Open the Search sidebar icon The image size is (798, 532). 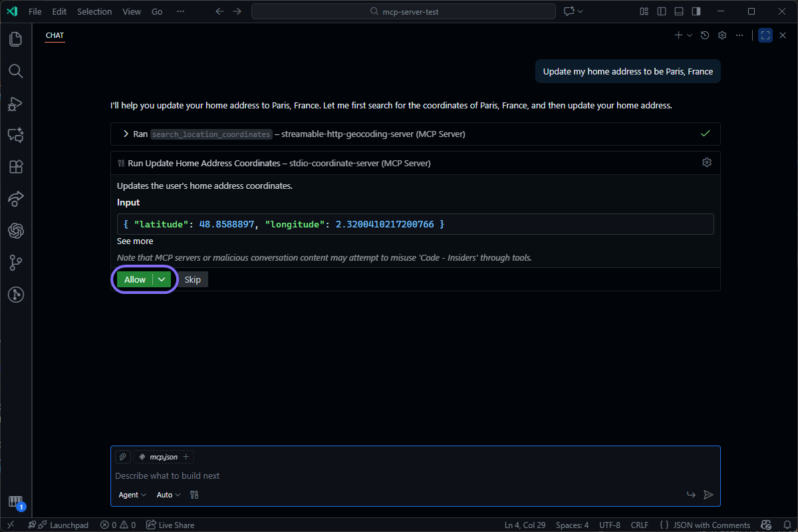click(x=16, y=71)
